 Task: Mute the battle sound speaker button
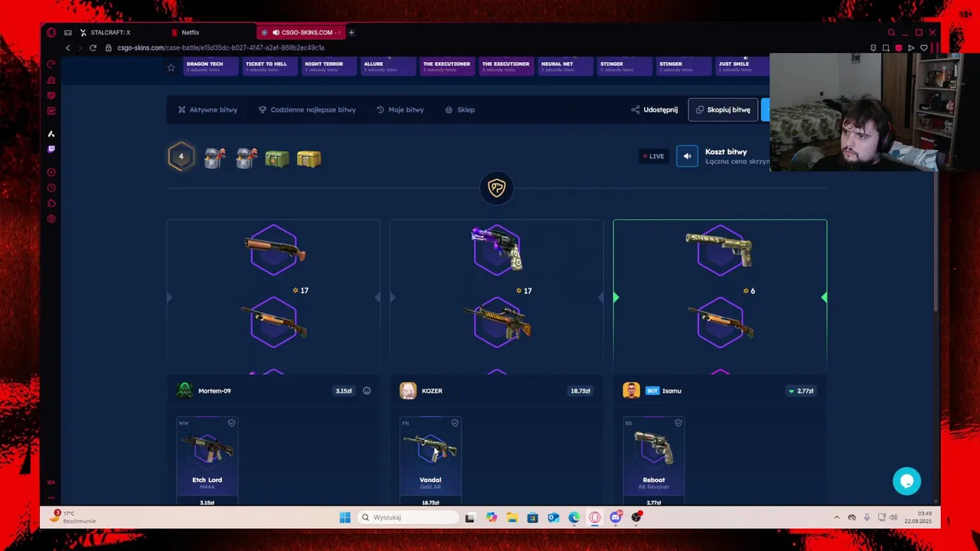point(687,156)
